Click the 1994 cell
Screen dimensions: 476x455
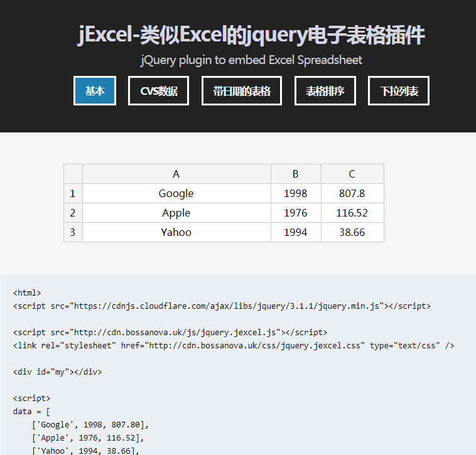pyautogui.click(x=296, y=232)
